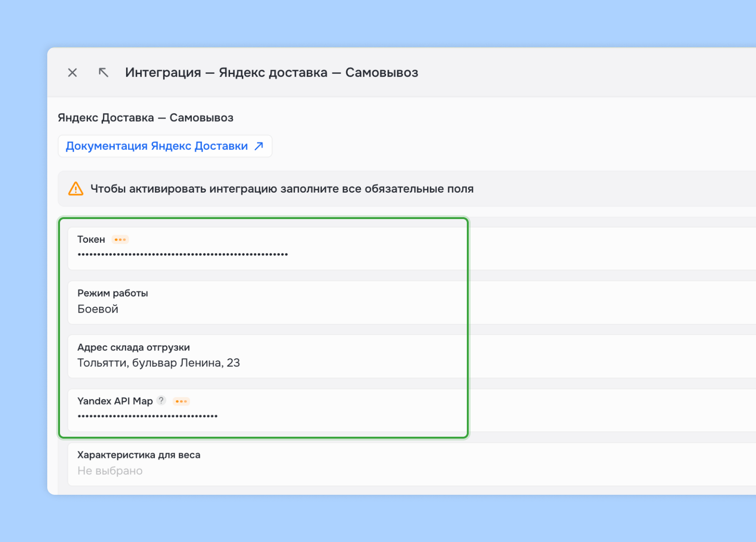
Task: Open the Характеристика для веса dropdown
Action: tap(412, 464)
